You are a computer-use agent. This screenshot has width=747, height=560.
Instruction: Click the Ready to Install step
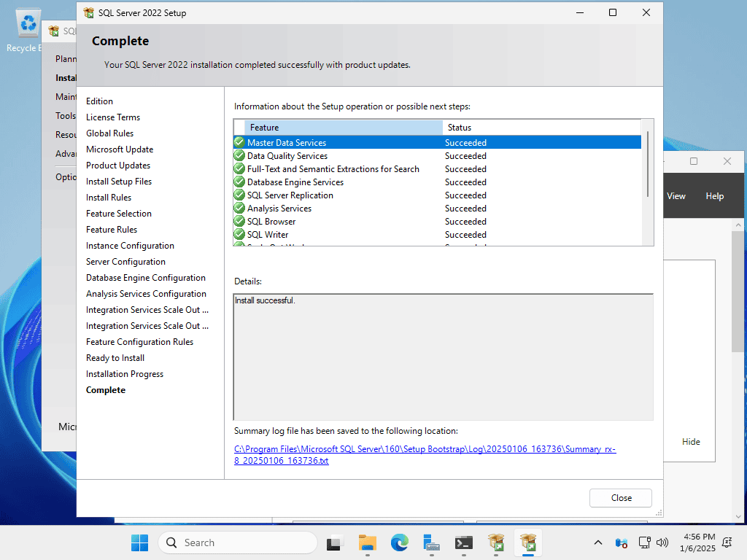click(115, 358)
